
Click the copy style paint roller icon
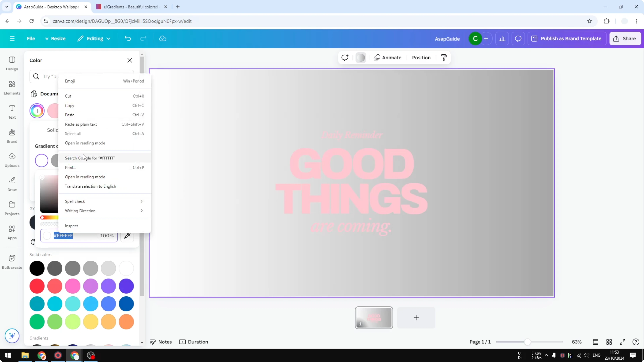coord(444,58)
